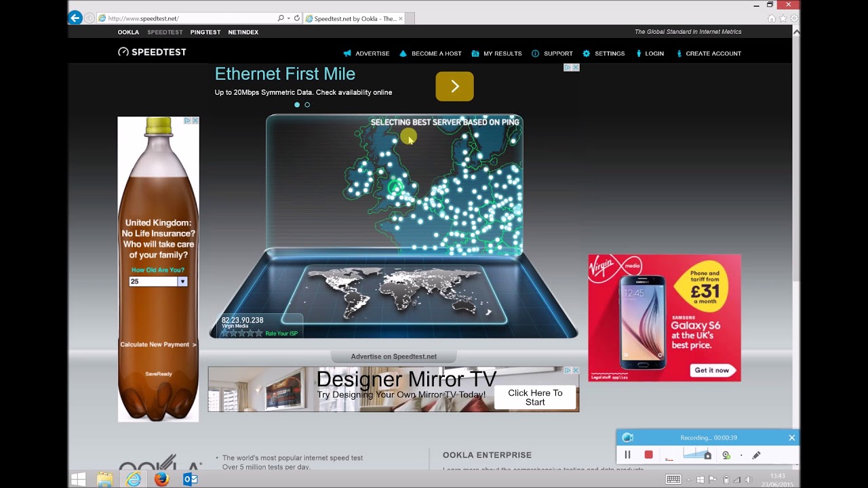
Task: Open the OOKLA top nav link
Action: [128, 32]
